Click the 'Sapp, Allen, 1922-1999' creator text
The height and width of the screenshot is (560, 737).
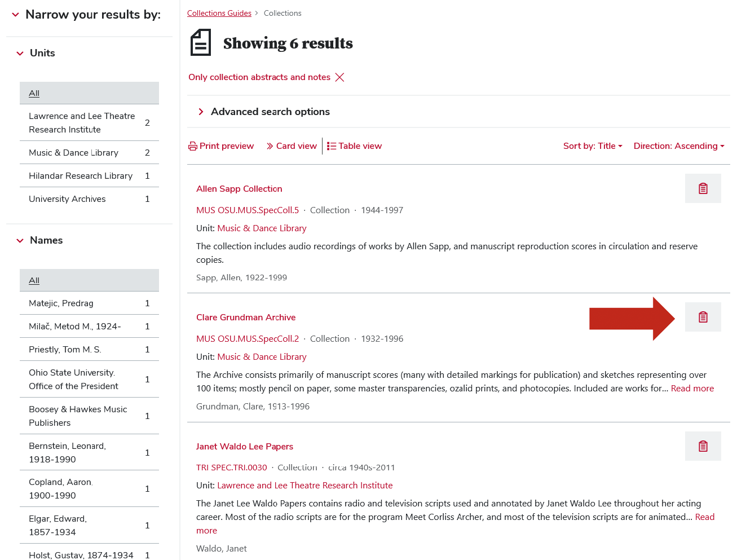(241, 277)
